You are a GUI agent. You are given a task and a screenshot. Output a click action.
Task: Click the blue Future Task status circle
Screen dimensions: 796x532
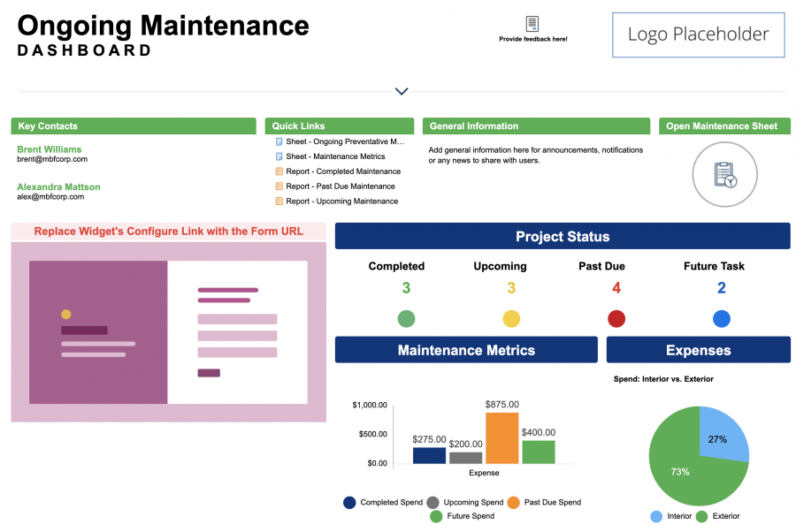click(x=721, y=318)
